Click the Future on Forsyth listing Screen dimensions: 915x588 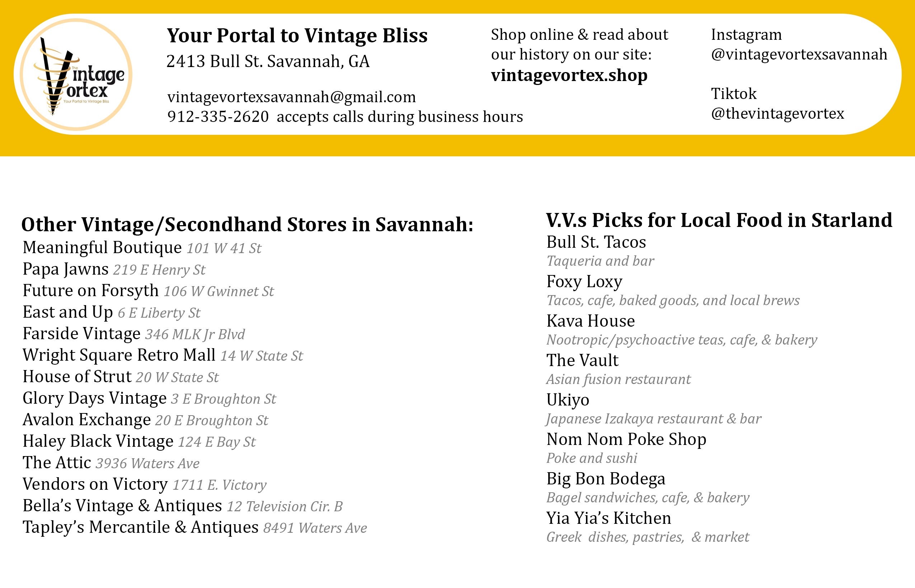(x=90, y=290)
